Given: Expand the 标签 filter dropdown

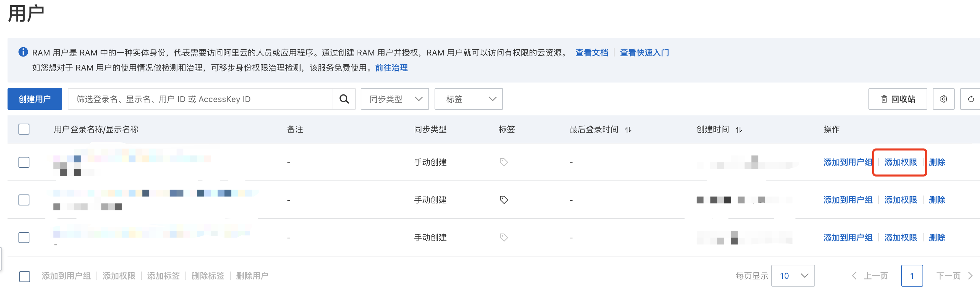Looking at the screenshot, I should point(468,99).
